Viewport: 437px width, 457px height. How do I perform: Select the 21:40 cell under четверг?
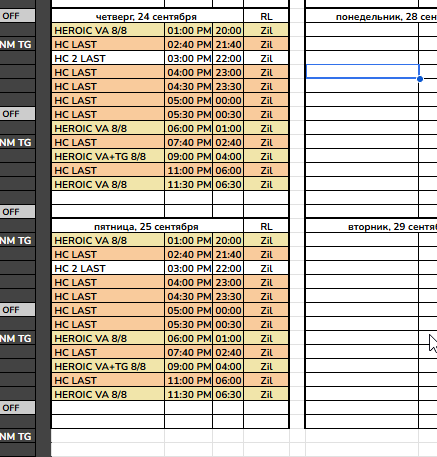[228, 44]
